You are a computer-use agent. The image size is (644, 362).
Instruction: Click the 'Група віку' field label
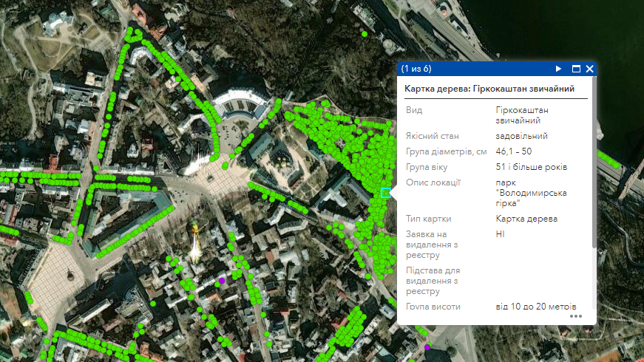click(x=428, y=167)
